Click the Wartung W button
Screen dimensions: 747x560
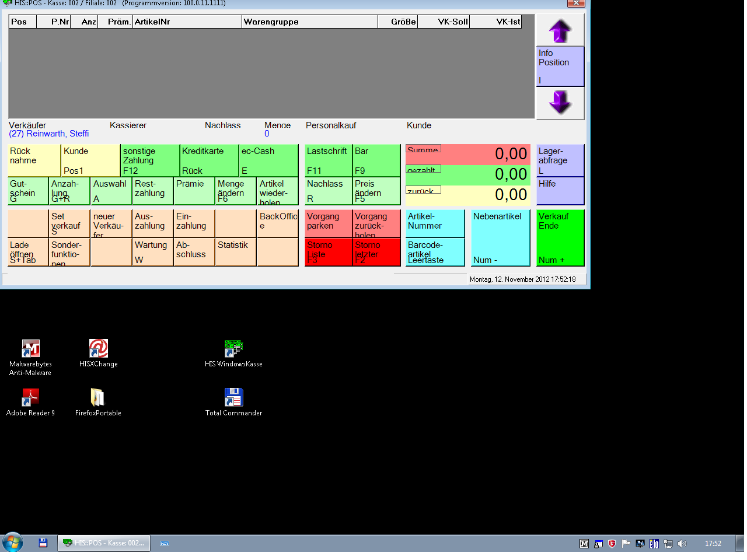click(x=153, y=252)
